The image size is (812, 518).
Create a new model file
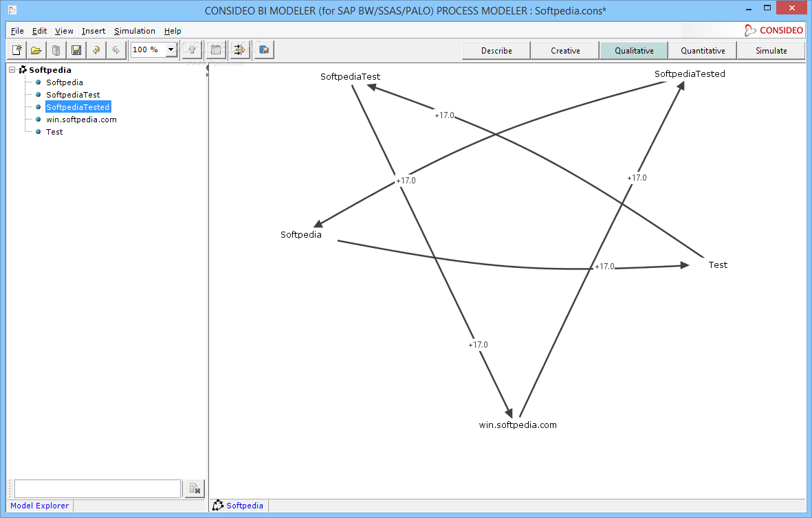[x=17, y=50]
